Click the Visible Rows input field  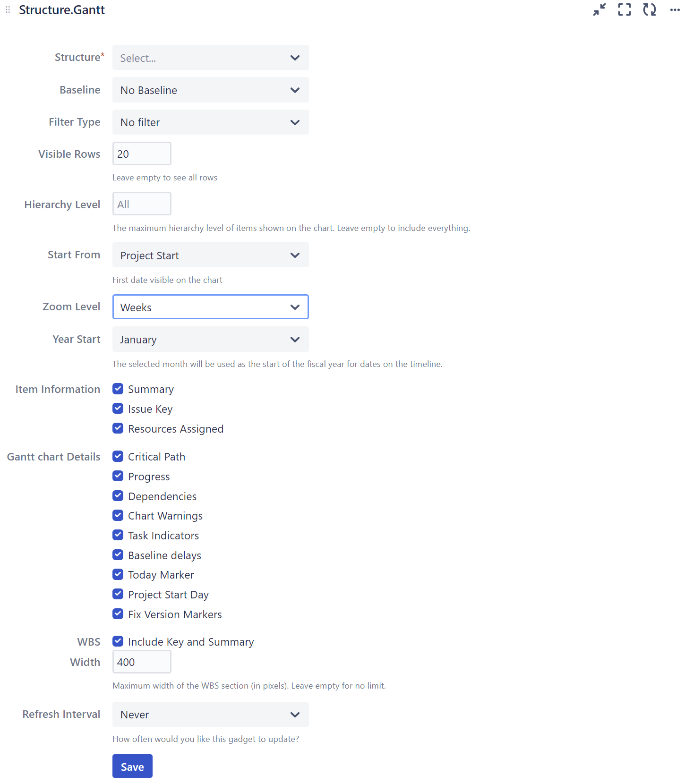tap(142, 154)
